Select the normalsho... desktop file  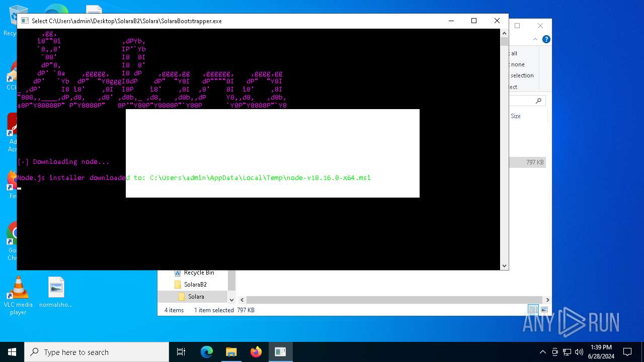tap(56, 292)
